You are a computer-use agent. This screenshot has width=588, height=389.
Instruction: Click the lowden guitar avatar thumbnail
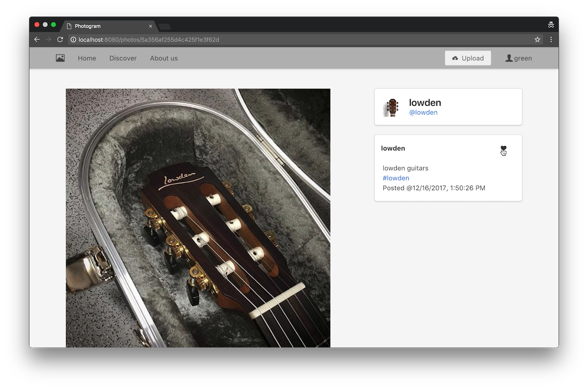pos(390,107)
